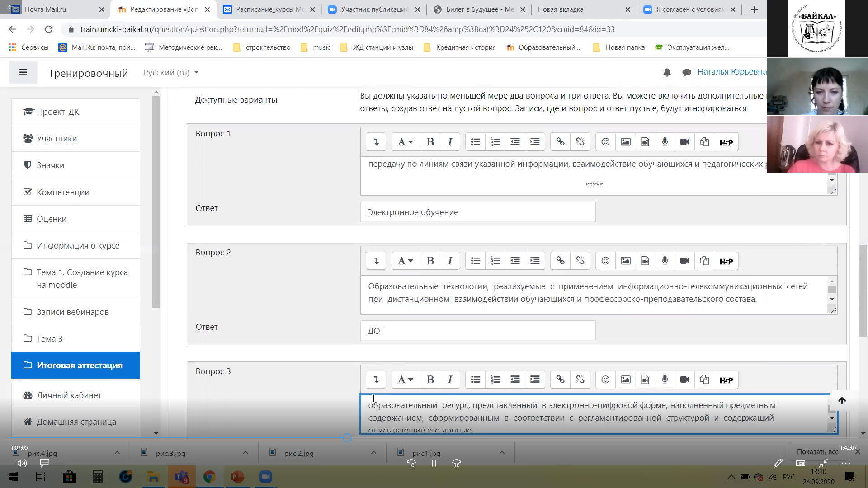Click Italic in the Вопрос 2 editor
868x488 pixels.
pyautogui.click(x=450, y=261)
